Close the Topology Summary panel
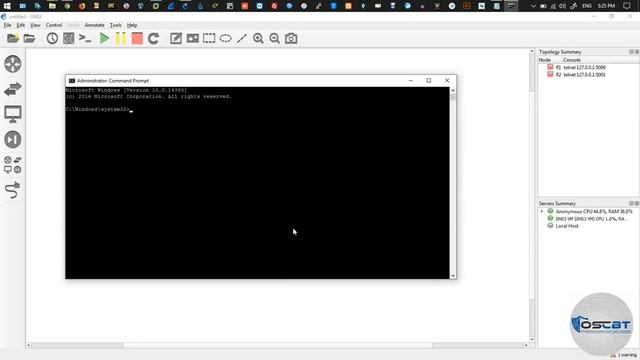Screen dimensions: 640x360 (636, 52)
